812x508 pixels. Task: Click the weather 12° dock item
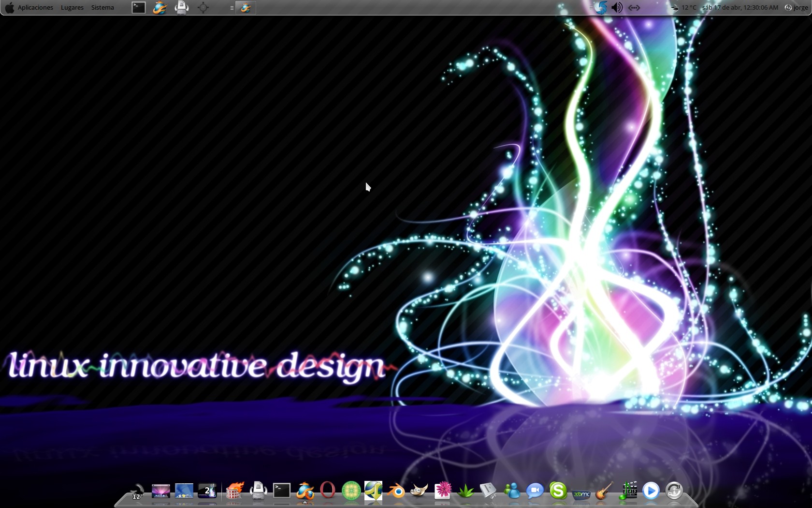137,492
